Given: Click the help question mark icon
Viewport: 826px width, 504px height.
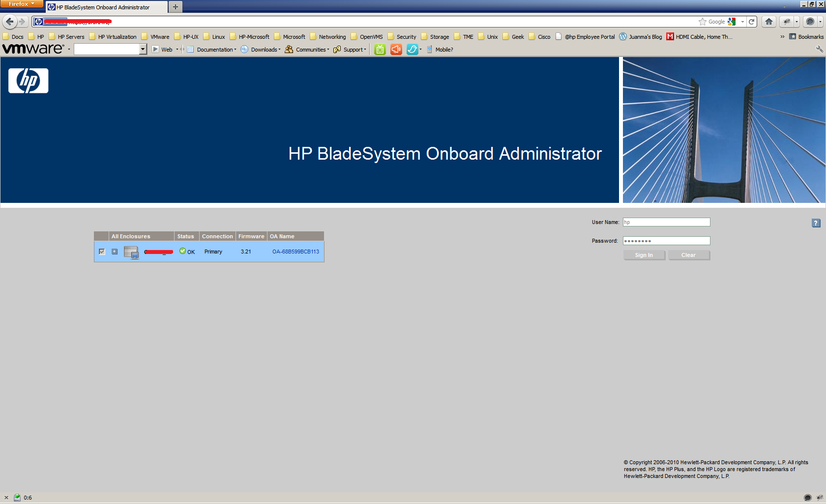Looking at the screenshot, I should pyautogui.click(x=816, y=223).
